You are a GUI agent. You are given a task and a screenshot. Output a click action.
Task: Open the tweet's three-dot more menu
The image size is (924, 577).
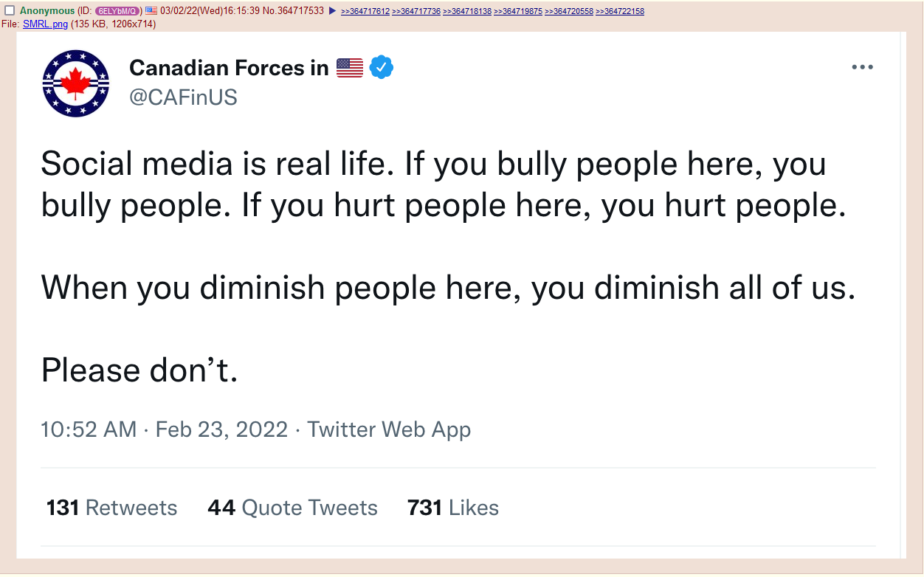[x=862, y=67]
